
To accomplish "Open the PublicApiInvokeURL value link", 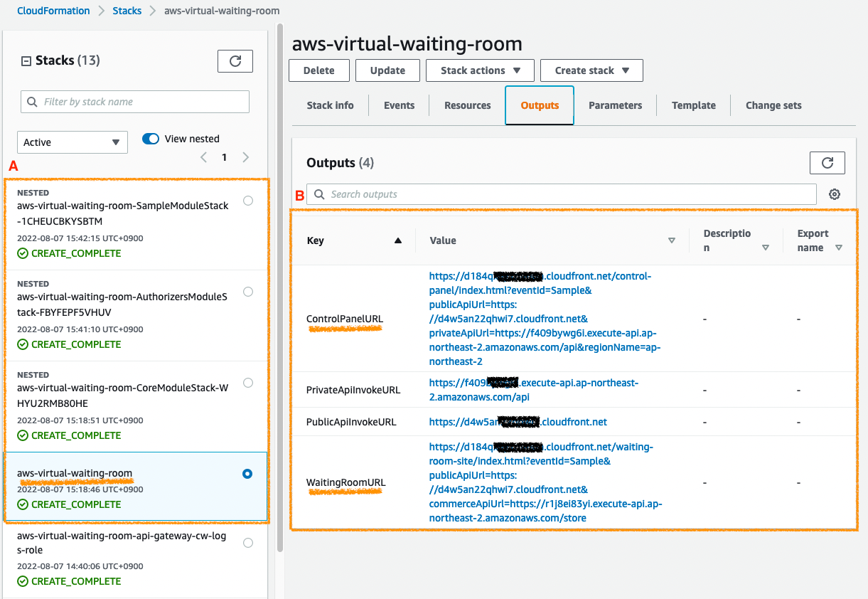I will pos(518,422).
